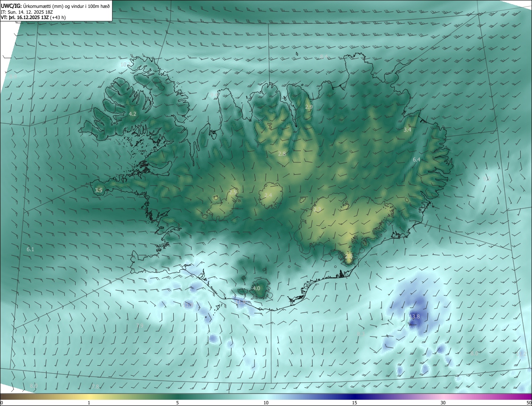Click the 6.4 value in east Iceland

(x=416, y=160)
